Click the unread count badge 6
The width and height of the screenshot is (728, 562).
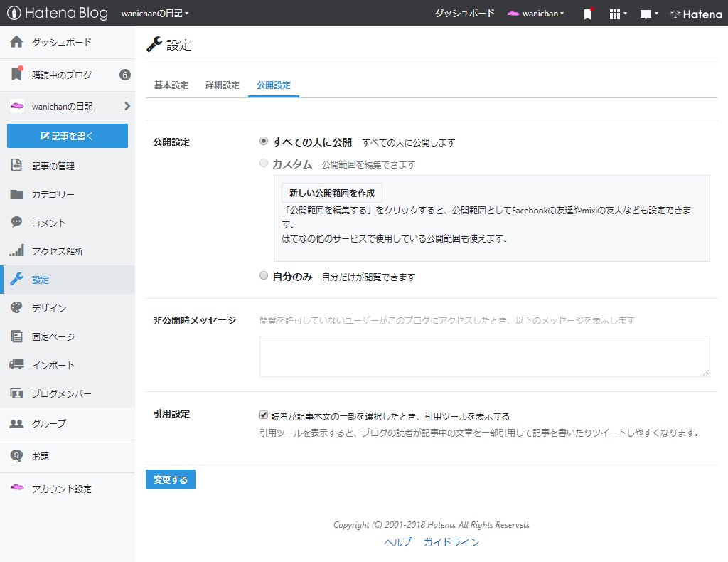[x=124, y=75]
